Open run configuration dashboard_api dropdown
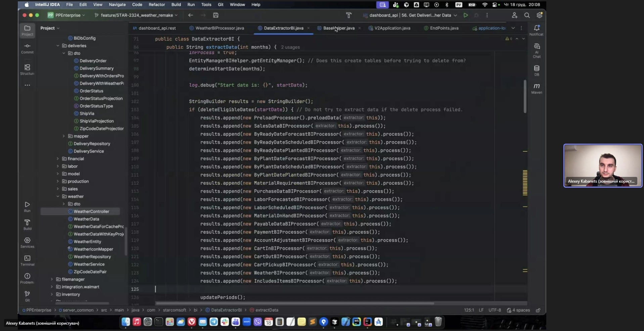The image size is (644, 331). (x=410, y=15)
